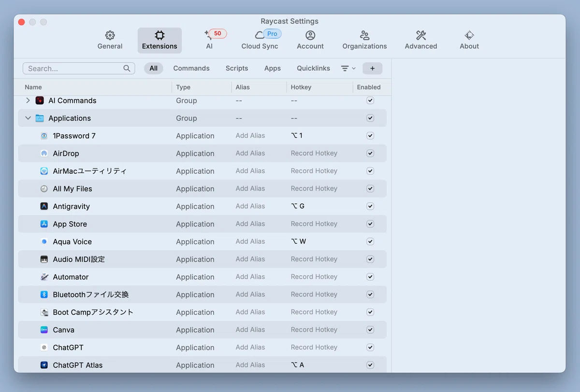Open the About tab
Screen dimensions: 580x392
(x=469, y=40)
